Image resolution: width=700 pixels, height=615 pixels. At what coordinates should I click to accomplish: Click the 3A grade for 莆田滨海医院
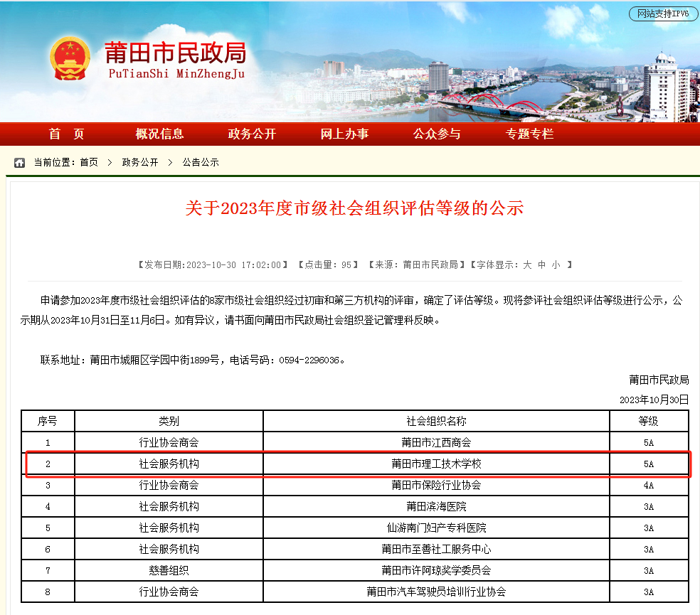(649, 506)
